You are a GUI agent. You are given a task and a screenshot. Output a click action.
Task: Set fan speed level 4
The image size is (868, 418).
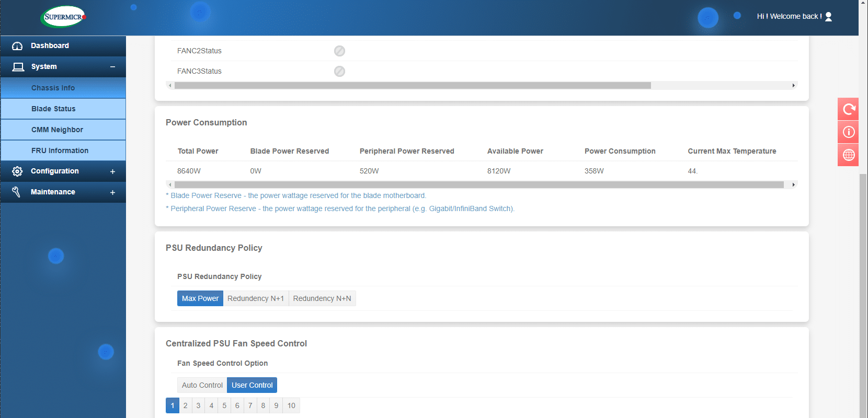pyautogui.click(x=211, y=405)
